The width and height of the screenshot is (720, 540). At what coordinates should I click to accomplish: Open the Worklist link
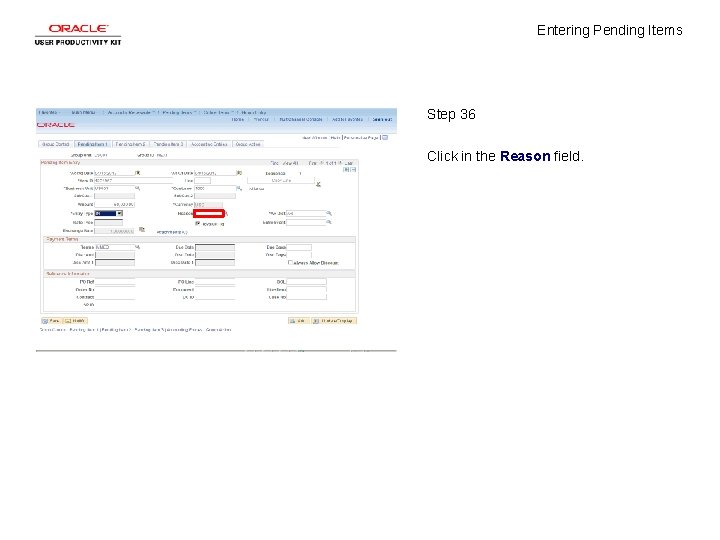coord(261,119)
